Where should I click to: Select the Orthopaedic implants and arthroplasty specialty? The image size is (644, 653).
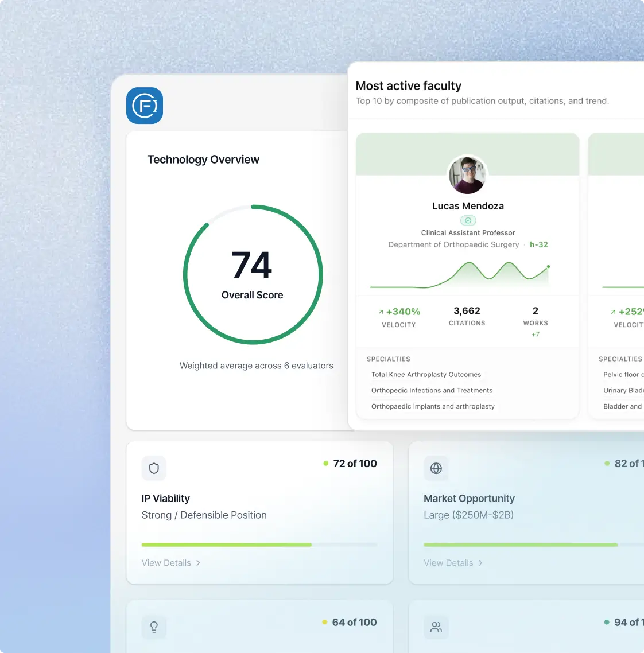[433, 406]
